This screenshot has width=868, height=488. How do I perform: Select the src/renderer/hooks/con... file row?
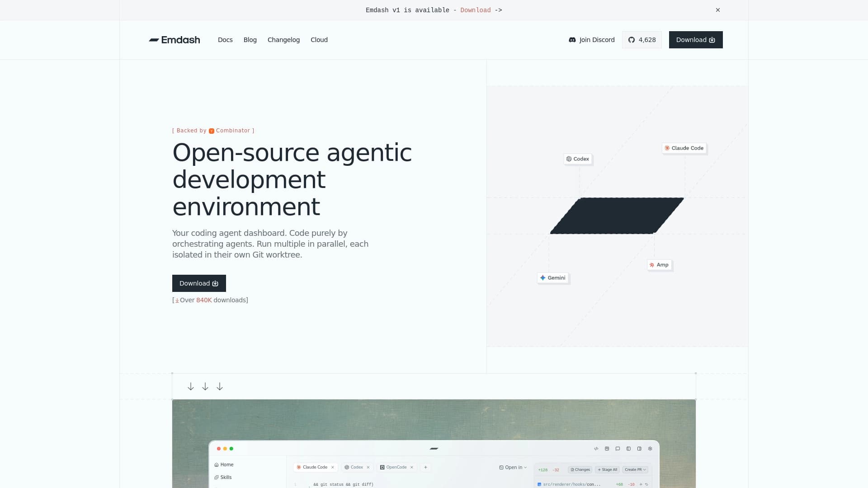point(593,484)
